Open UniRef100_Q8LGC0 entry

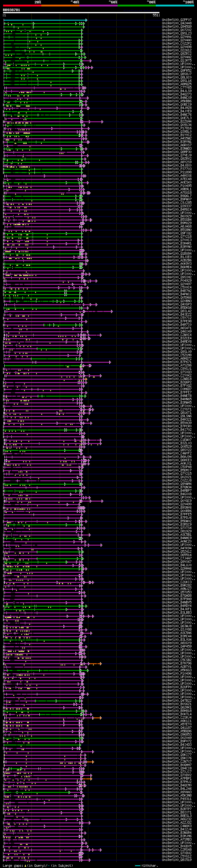pyautogui.click(x=177, y=78)
